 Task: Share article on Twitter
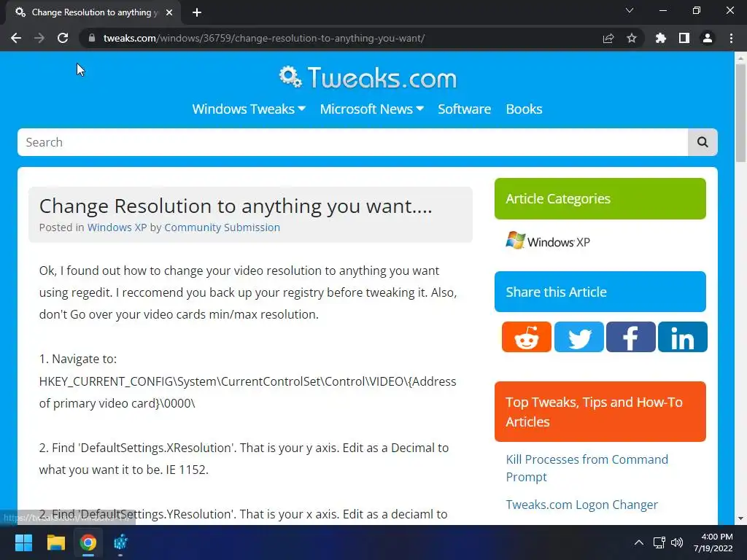(x=578, y=337)
